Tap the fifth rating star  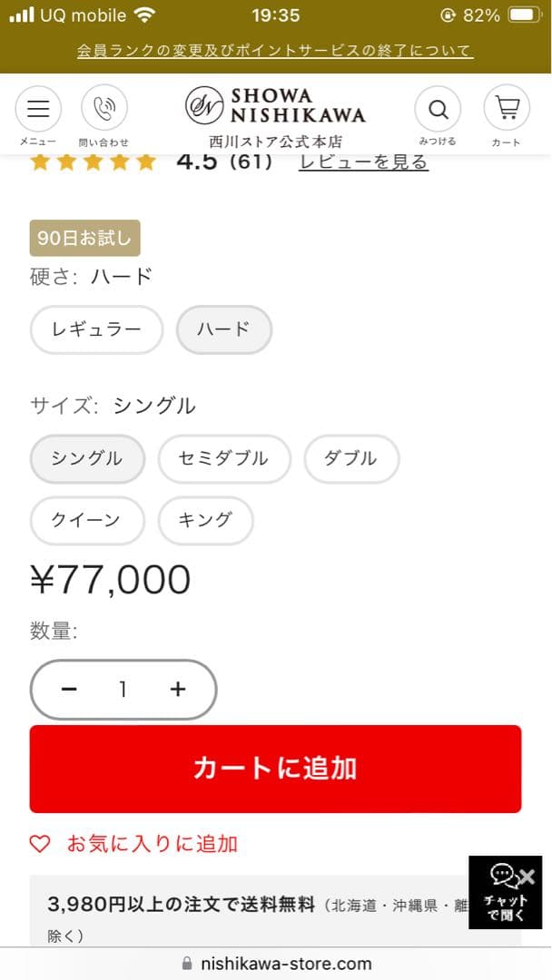[x=143, y=162]
